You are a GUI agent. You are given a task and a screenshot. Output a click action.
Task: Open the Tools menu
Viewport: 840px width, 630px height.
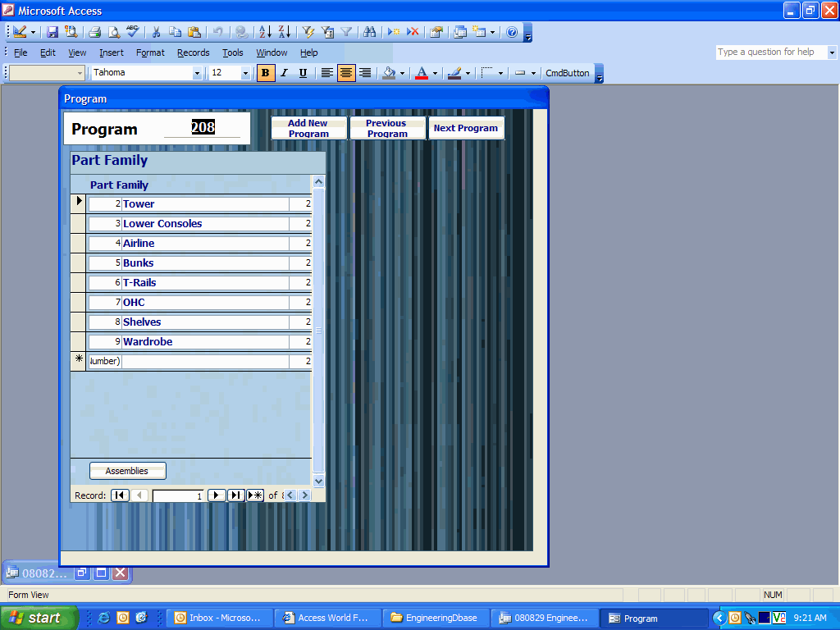(232, 52)
